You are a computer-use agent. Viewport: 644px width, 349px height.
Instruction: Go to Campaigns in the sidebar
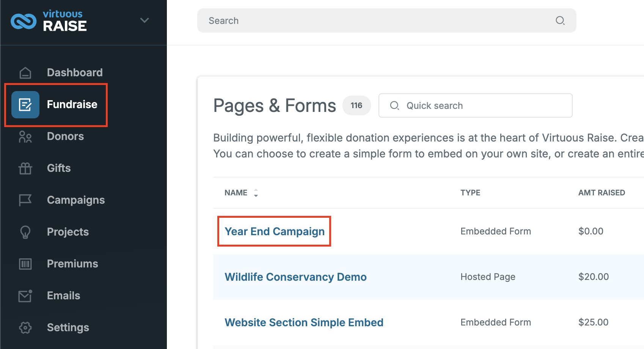pos(76,200)
